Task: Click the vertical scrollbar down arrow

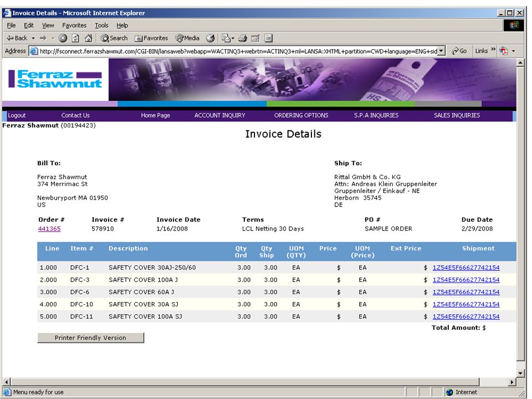Action: click(x=520, y=373)
